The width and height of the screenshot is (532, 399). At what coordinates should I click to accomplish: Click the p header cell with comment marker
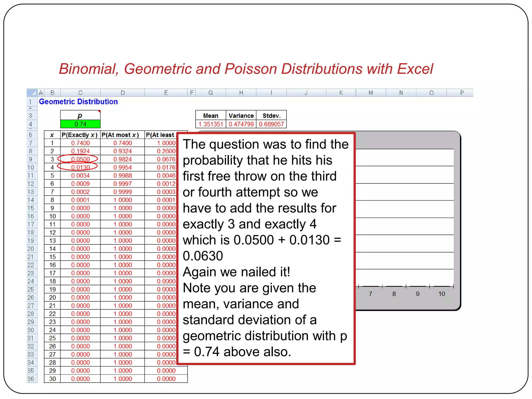click(80, 115)
